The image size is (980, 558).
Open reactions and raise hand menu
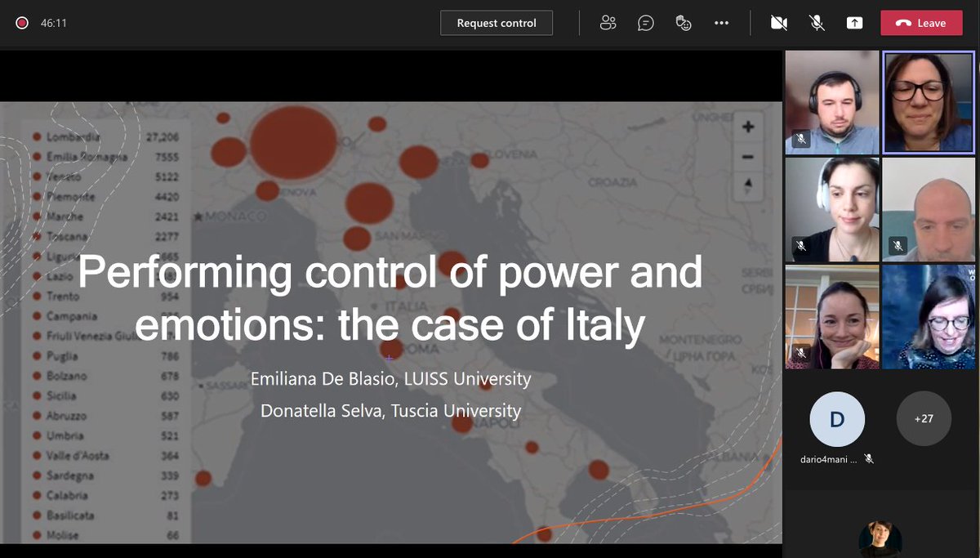pos(684,23)
